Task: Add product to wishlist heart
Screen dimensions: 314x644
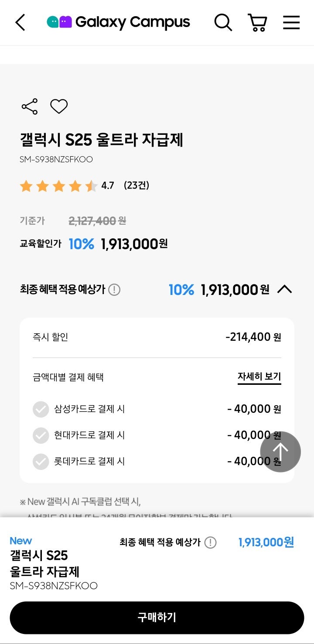Action: pos(59,106)
